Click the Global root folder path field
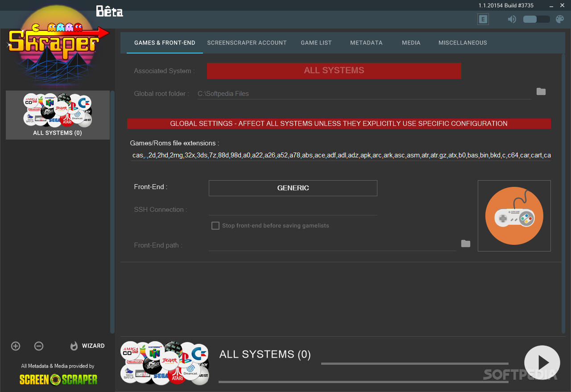Screen dimensions: 571x392 364,94
